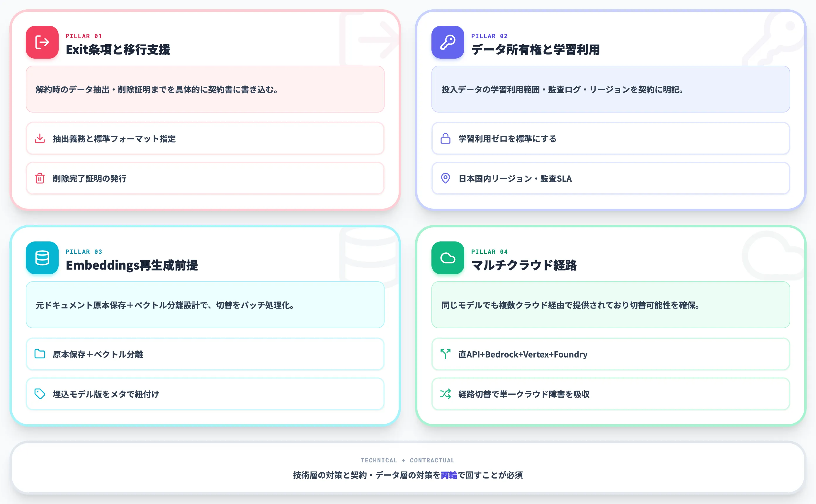This screenshot has height=504, width=816.
Task: Select the heading Embeddings再生成前提
Action: click(132, 265)
